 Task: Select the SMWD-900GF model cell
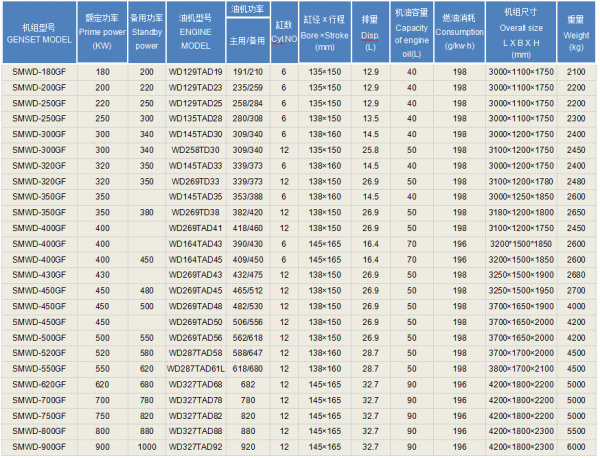pos(39,447)
